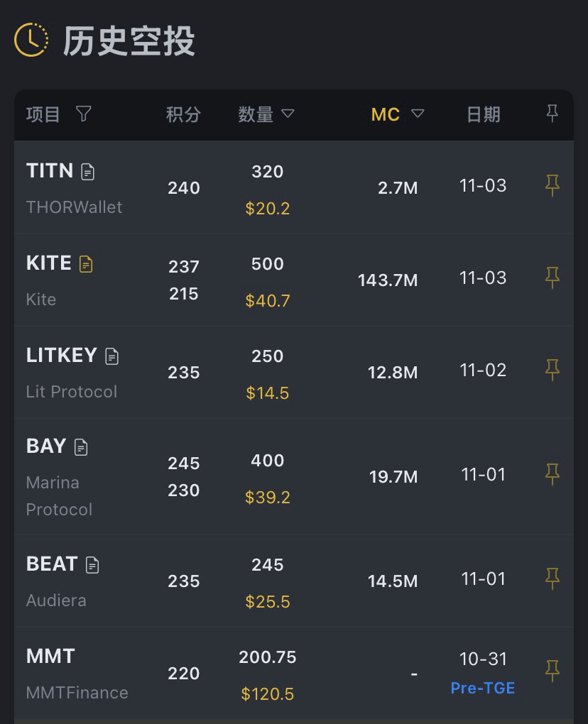588x724 pixels.
Task: Open the yellow KITE document icon
Action: (86, 264)
